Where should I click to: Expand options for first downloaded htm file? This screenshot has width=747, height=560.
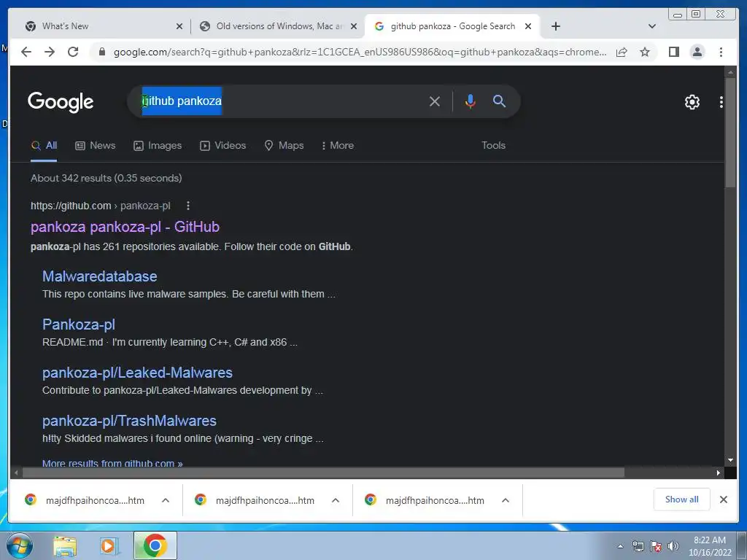166,500
